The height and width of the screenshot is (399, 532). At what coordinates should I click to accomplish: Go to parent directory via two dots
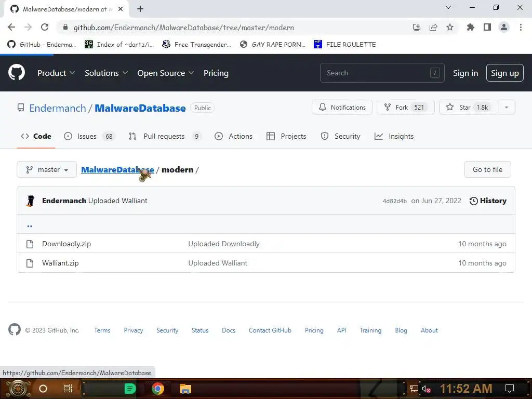(30, 225)
